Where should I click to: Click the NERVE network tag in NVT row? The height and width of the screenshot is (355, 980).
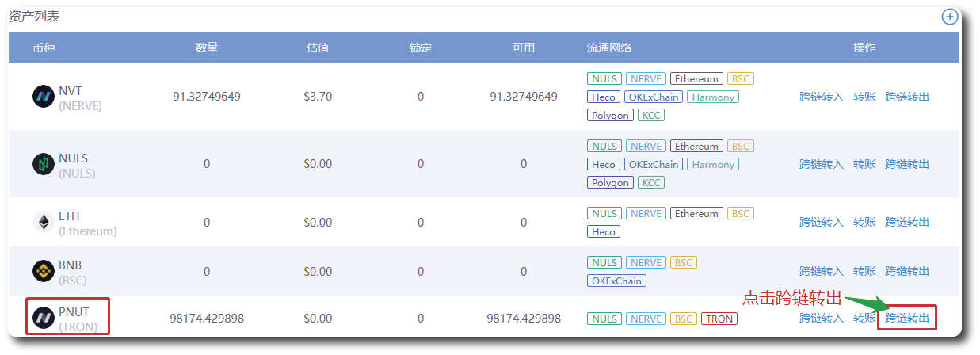pos(646,79)
